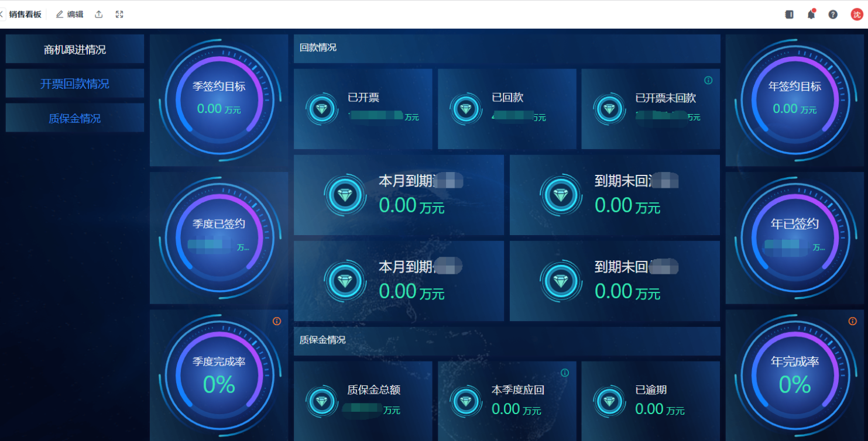
Task: Click info icon on 本季度应回 card
Action: (x=565, y=373)
